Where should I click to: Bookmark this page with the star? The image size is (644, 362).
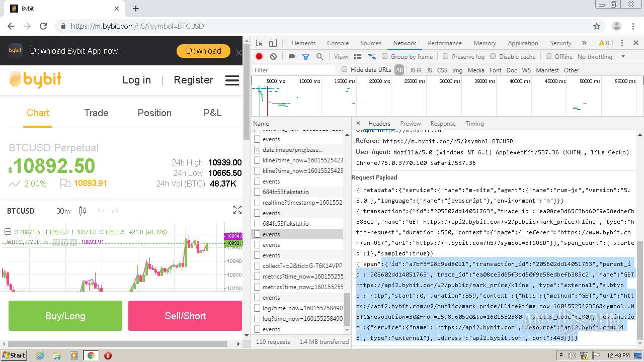coord(597,26)
